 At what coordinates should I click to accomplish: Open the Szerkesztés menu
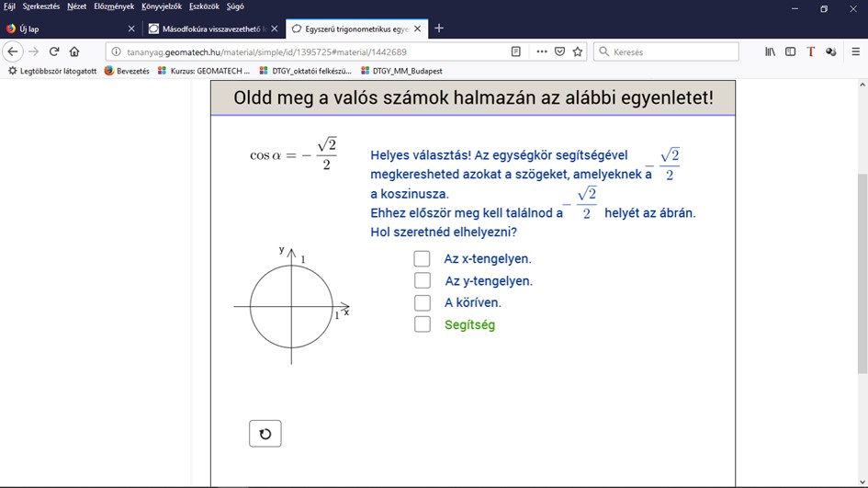coord(41,6)
